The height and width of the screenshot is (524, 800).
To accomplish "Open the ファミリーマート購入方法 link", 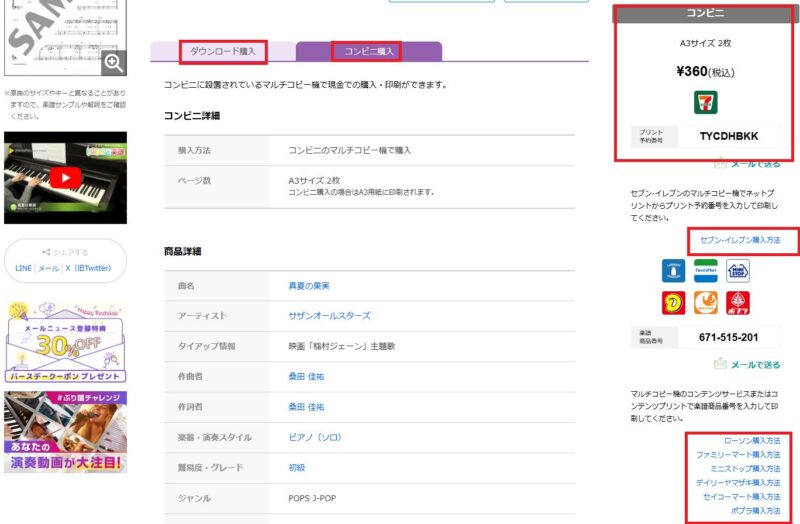I will 738,454.
